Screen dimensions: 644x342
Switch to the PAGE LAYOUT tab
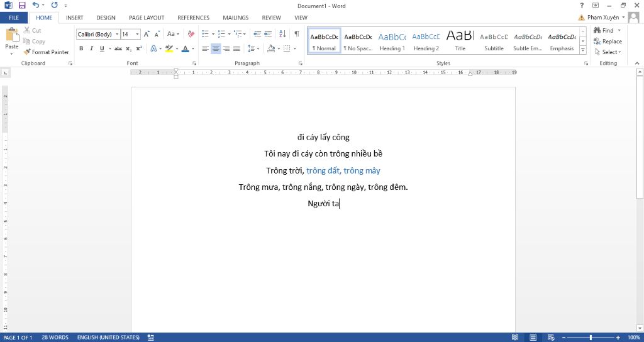tap(147, 18)
